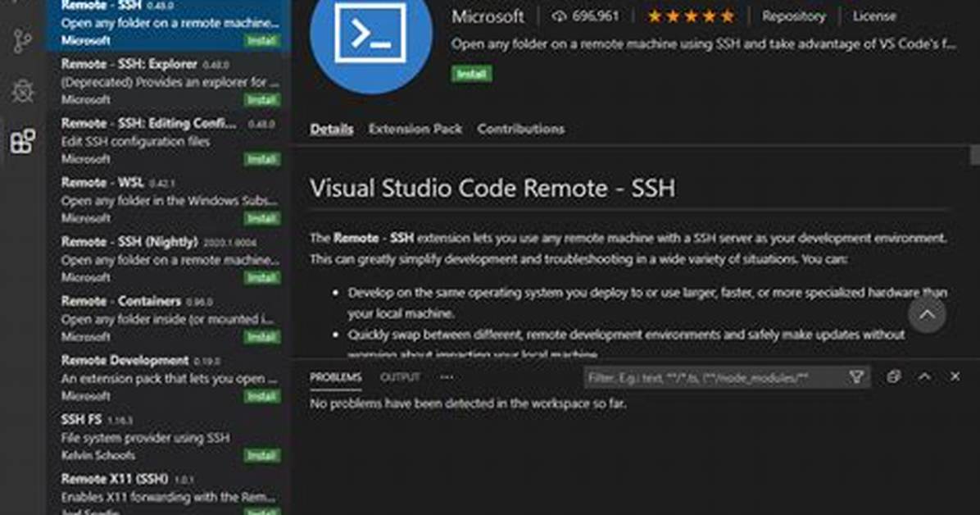Install Remote Development extension pack
The height and width of the screenshot is (515, 980).
coord(262,396)
